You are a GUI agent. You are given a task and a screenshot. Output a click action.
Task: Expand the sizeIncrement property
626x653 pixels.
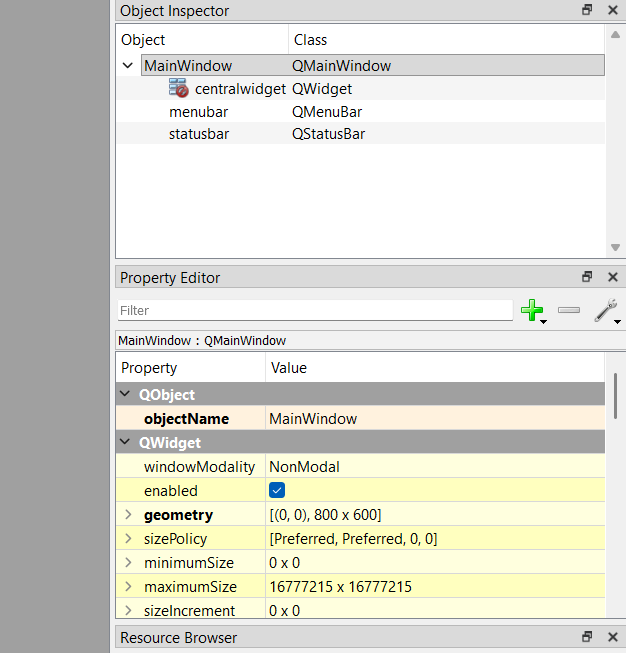point(128,611)
